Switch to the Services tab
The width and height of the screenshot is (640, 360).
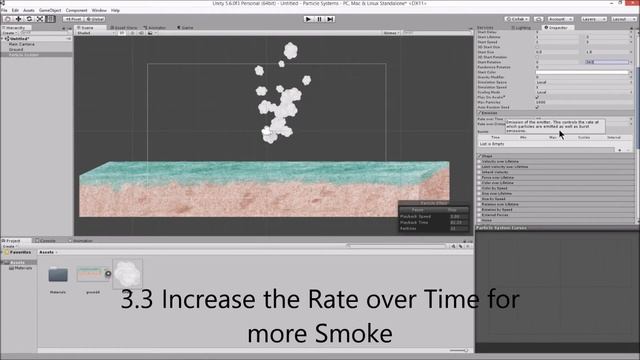tap(486, 28)
